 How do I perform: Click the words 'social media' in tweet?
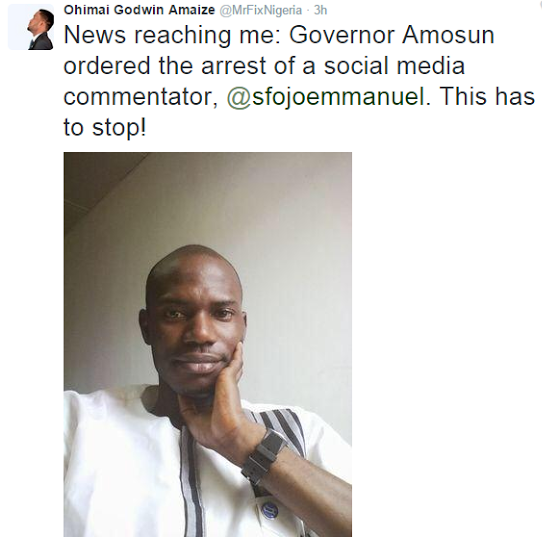(x=394, y=66)
